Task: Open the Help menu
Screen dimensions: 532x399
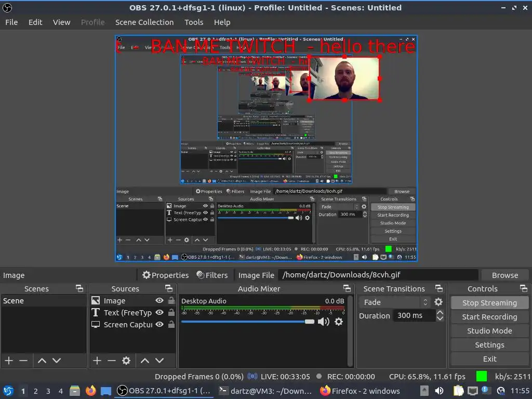Action: click(x=222, y=22)
